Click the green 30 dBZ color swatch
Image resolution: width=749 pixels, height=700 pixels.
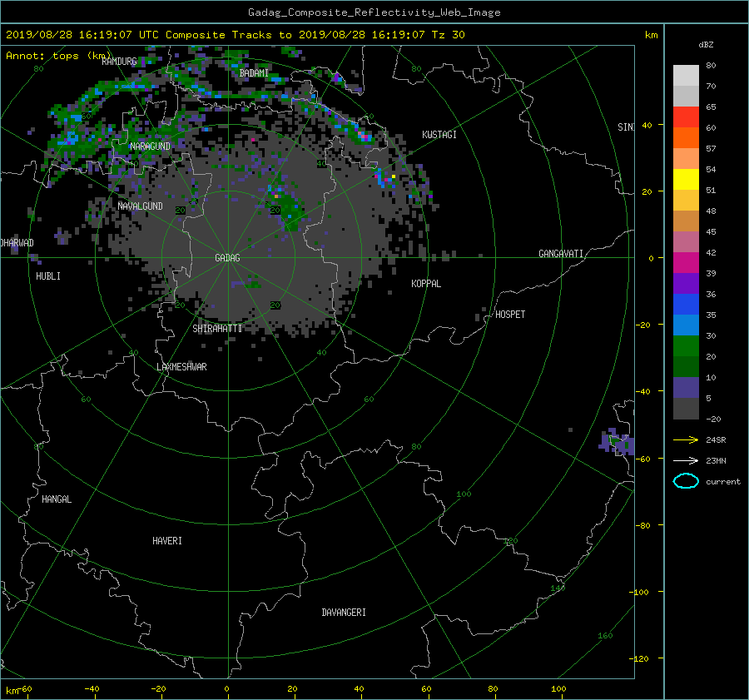coord(686,345)
